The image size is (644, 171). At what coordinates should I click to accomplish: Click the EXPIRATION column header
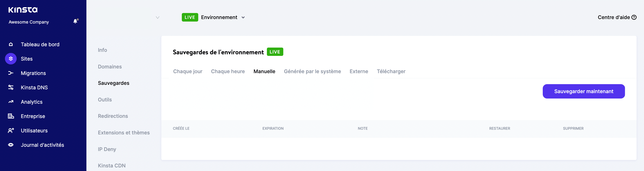tap(273, 128)
